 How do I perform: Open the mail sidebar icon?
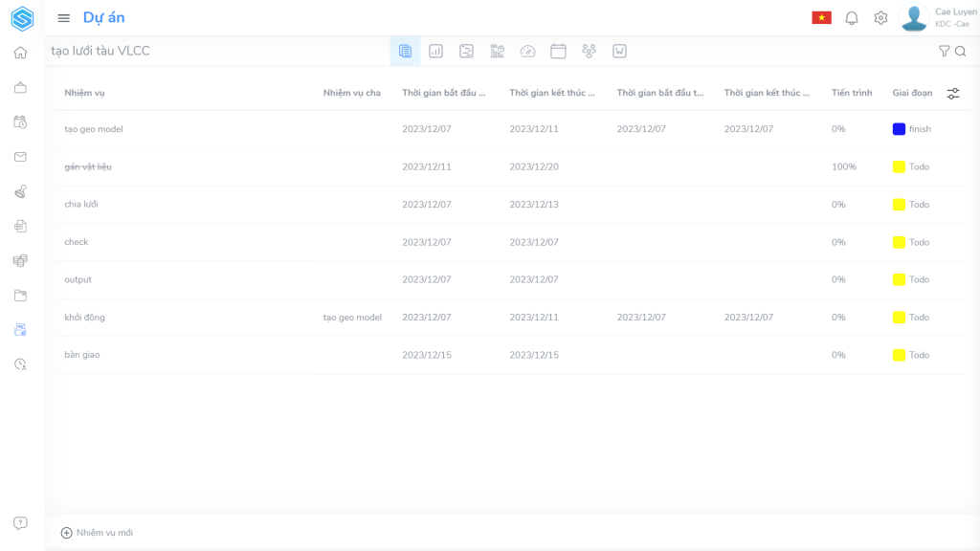coord(21,157)
